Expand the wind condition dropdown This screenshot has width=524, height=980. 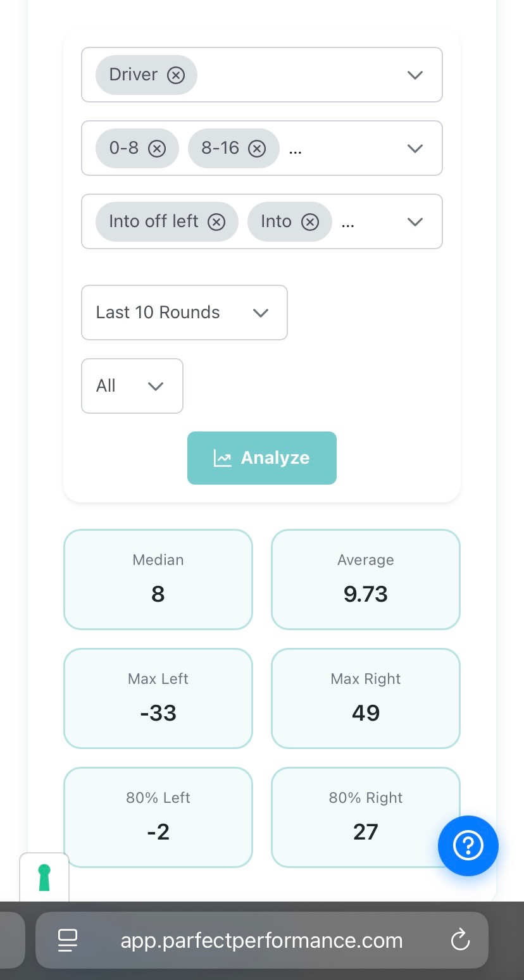point(415,222)
